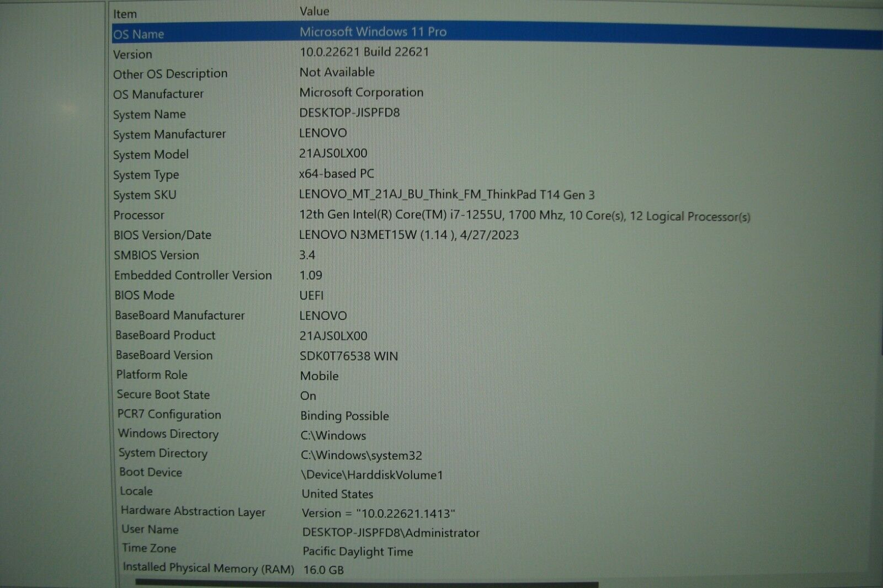This screenshot has width=883, height=588.
Task: Select the BIOS Version/Date row
Action: [163, 236]
